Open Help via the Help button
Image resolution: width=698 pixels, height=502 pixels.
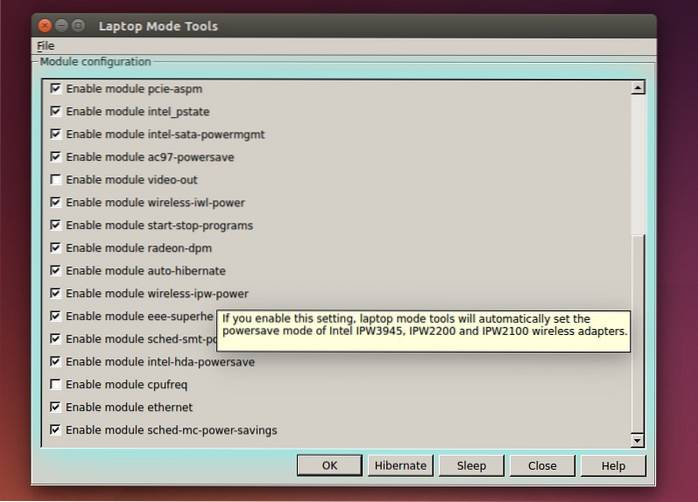613,465
